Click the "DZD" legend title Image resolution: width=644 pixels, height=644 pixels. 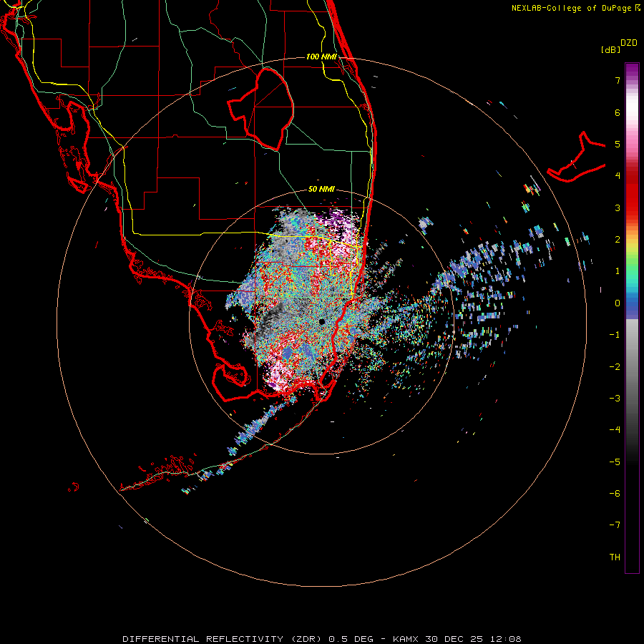[629, 43]
